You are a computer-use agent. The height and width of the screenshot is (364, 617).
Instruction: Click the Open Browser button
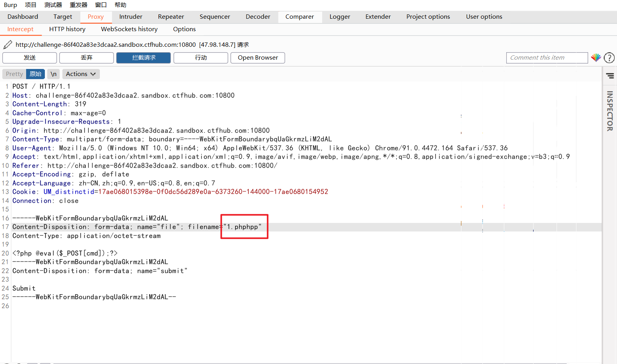tap(258, 58)
